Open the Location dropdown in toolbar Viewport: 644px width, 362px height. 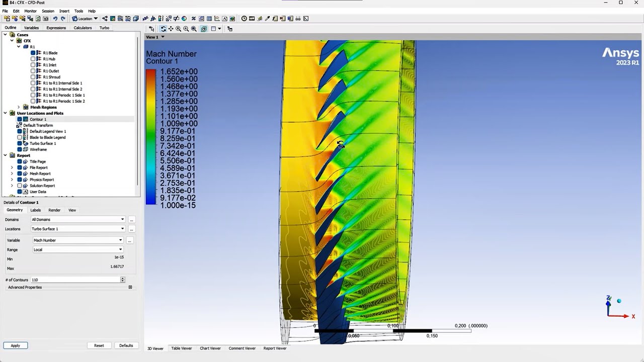tap(85, 19)
